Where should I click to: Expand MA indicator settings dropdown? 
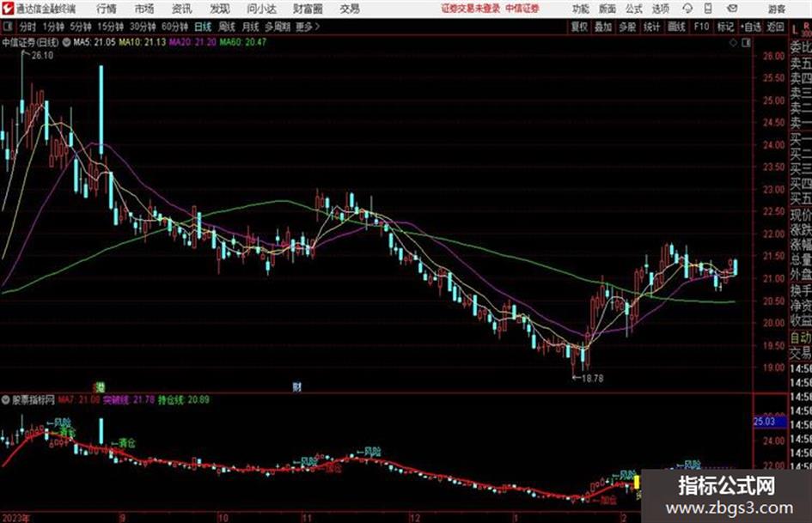pos(66,42)
